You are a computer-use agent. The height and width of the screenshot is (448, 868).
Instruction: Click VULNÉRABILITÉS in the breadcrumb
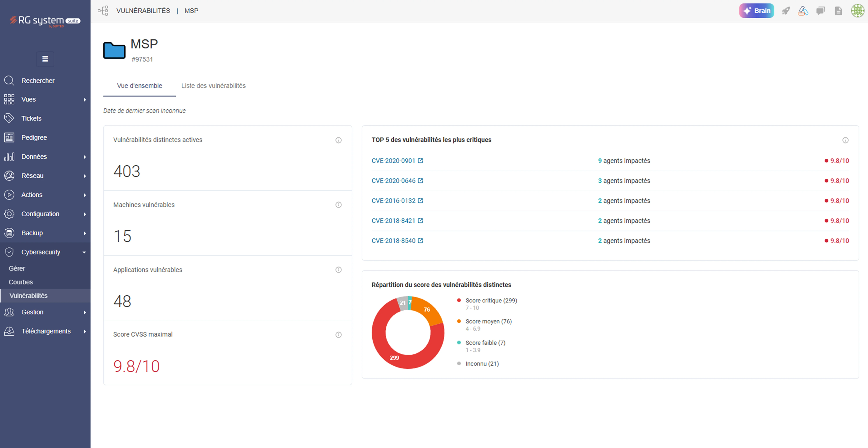[x=143, y=11]
